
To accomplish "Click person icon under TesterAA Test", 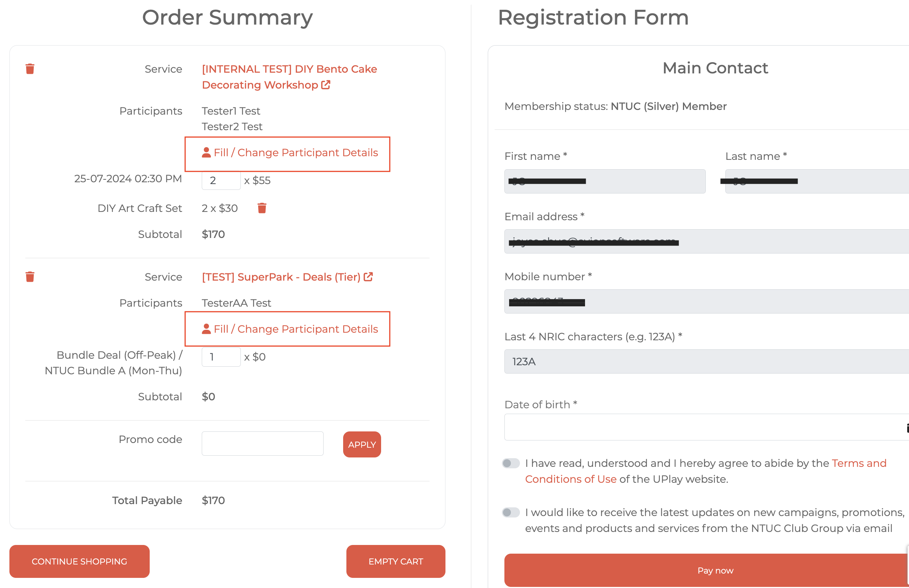I will (x=206, y=329).
